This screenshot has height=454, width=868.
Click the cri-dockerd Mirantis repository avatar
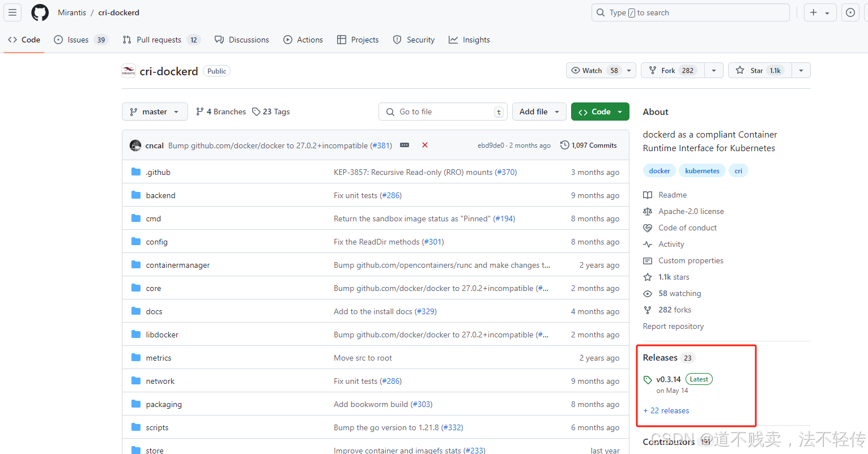tap(129, 71)
